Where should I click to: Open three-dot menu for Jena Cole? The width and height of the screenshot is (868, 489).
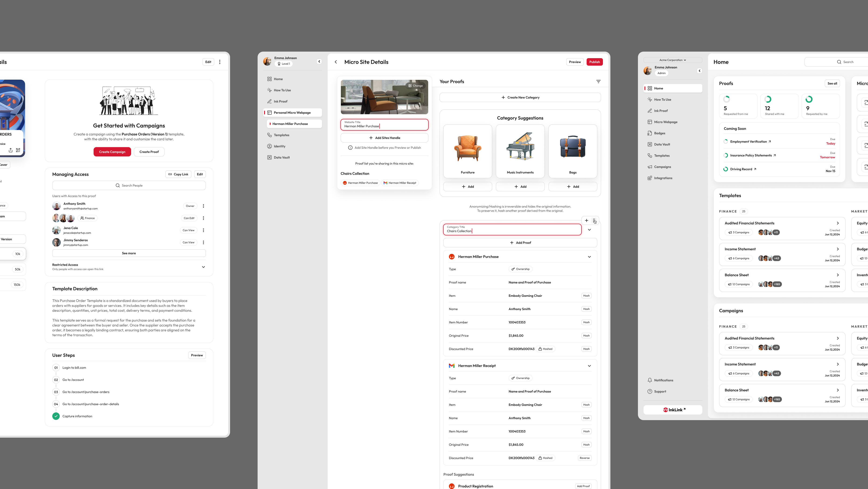(x=203, y=230)
